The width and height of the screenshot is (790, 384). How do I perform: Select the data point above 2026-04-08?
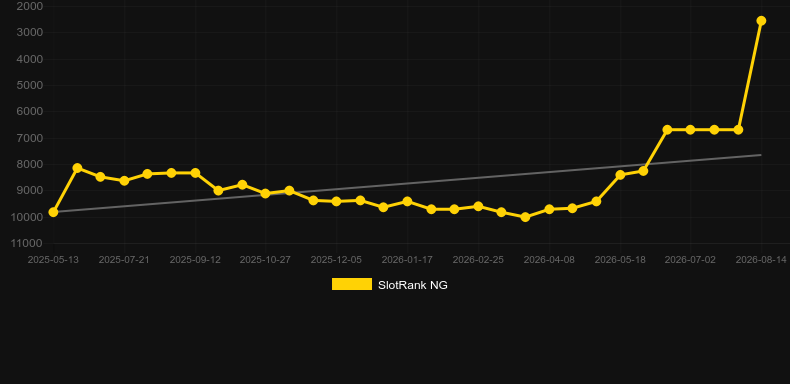pos(549,209)
